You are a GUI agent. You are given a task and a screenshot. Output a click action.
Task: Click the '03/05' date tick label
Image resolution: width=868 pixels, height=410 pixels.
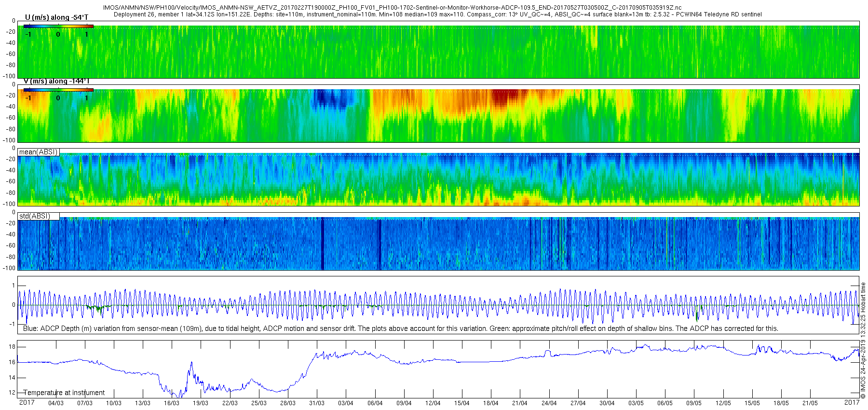point(636,403)
